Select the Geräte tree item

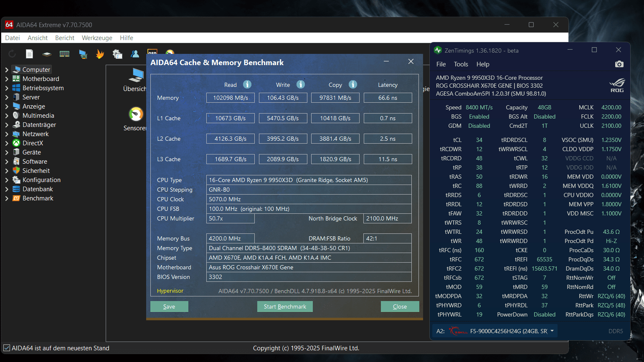click(x=32, y=152)
